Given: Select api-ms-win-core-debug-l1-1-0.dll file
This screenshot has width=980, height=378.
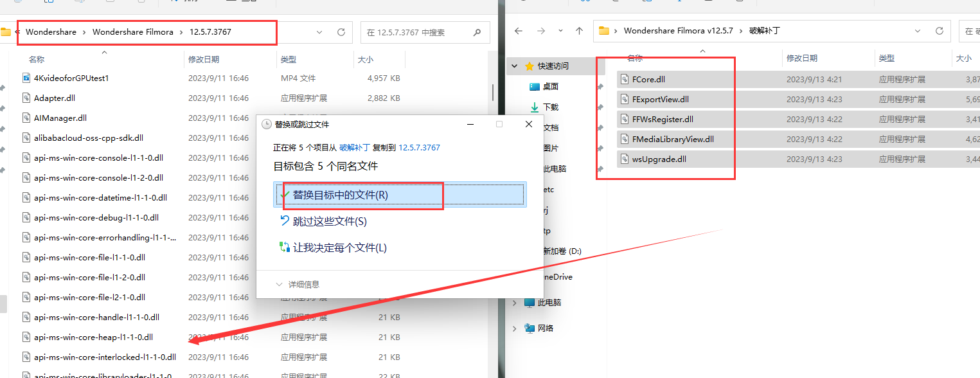Looking at the screenshot, I should tap(96, 217).
